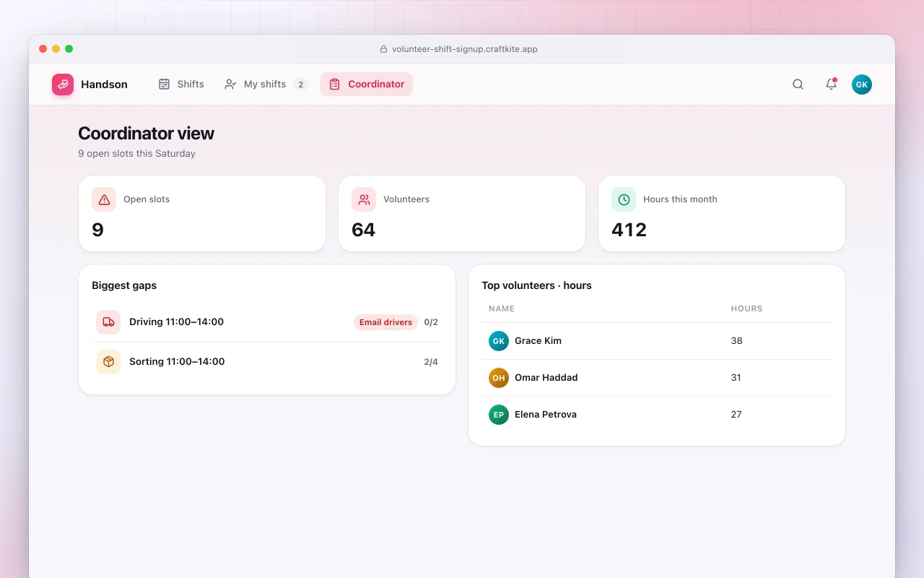Screen dimensions: 924x578
Task: Open the search icon in header
Action: coord(798,85)
